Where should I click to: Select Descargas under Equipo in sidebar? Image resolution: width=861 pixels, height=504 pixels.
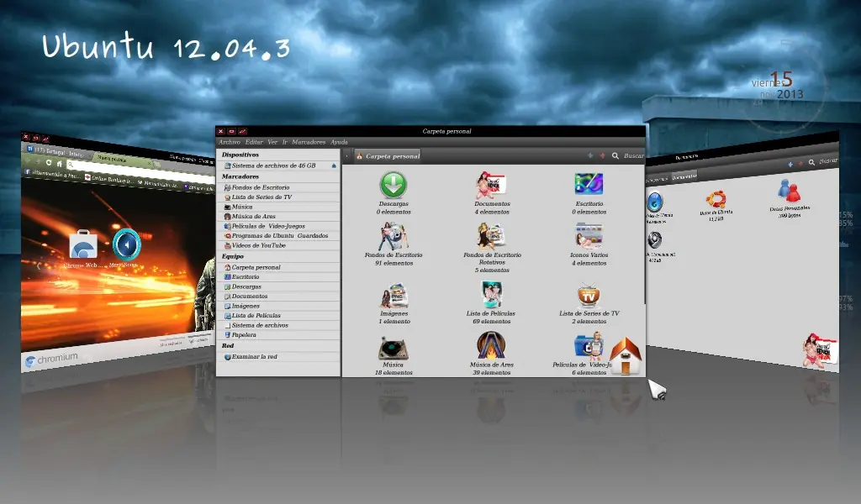point(277,286)
